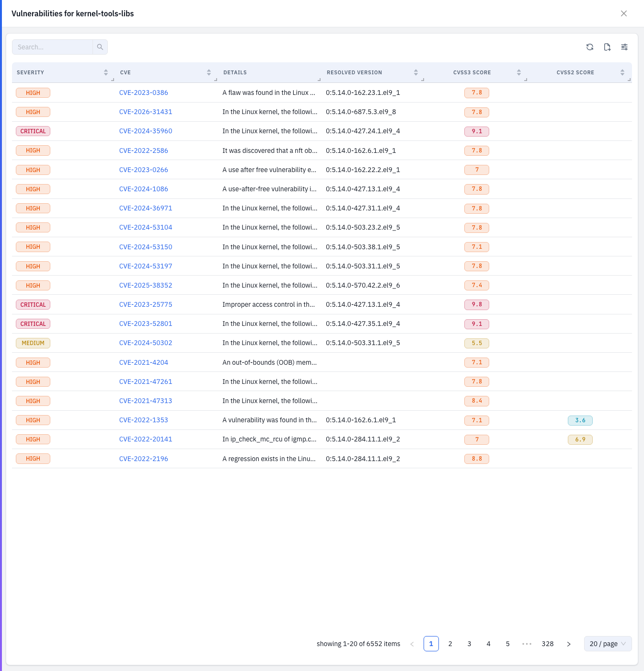Screen dimensions: 644x671
Task: Click the 9.8 CVSS3 score badge
Action: (477, 304)
